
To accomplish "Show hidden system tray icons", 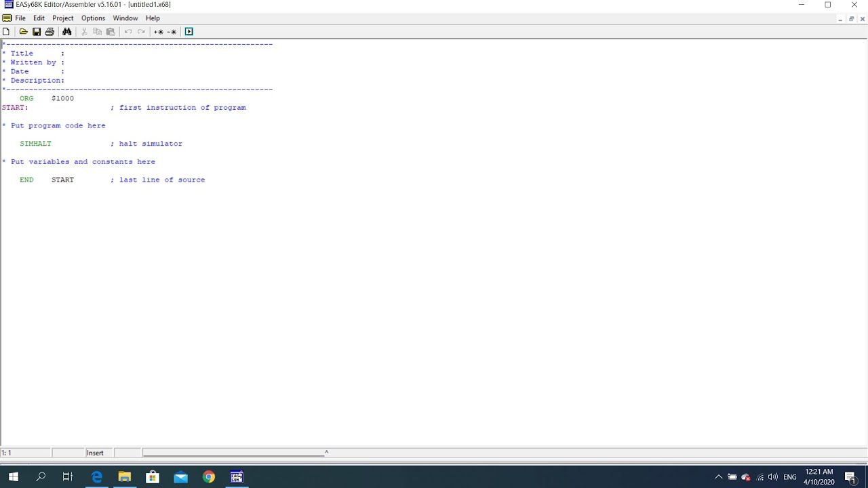I will tap(719, 477).
